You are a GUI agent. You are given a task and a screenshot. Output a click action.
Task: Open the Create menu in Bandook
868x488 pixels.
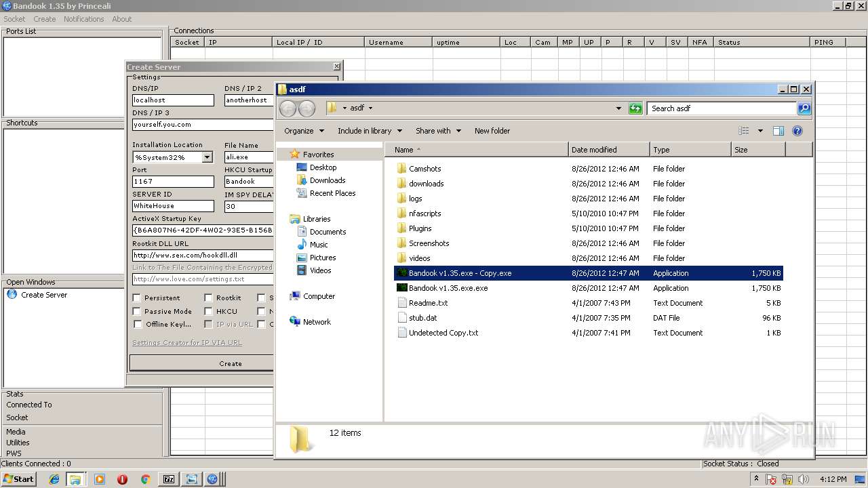click(x=45, y=19)
